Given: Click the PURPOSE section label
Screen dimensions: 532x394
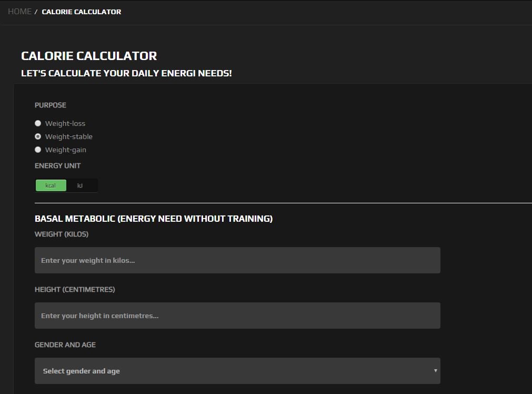Looking at the screenshot, I should point(51,105).
